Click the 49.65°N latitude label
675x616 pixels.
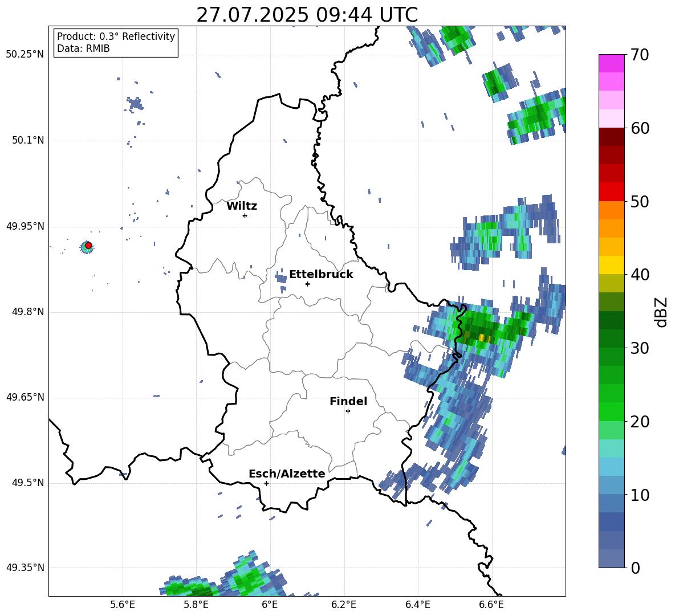coord(25,397)
